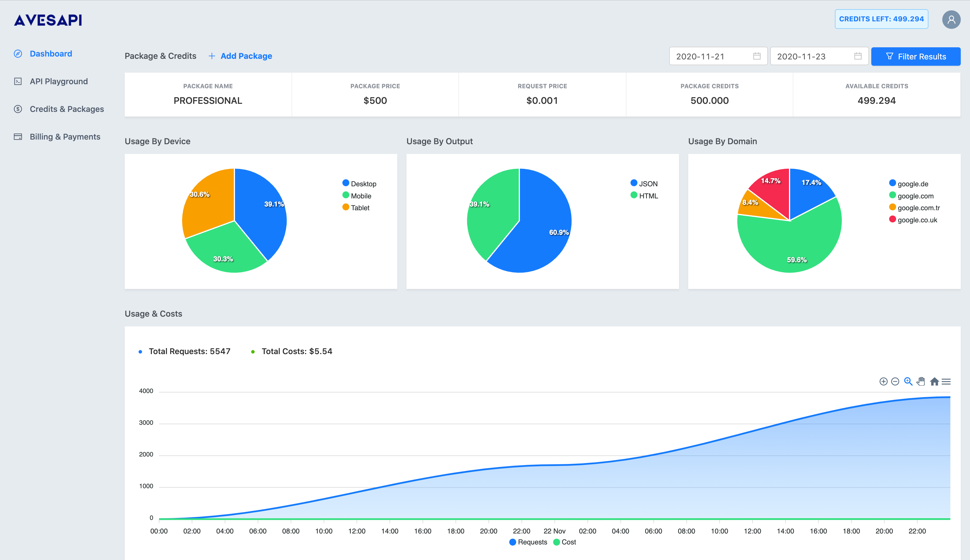Click the user profile avatar icon
Screen dimensions: 970x560
pyautogui.click(x=951, y=19)
